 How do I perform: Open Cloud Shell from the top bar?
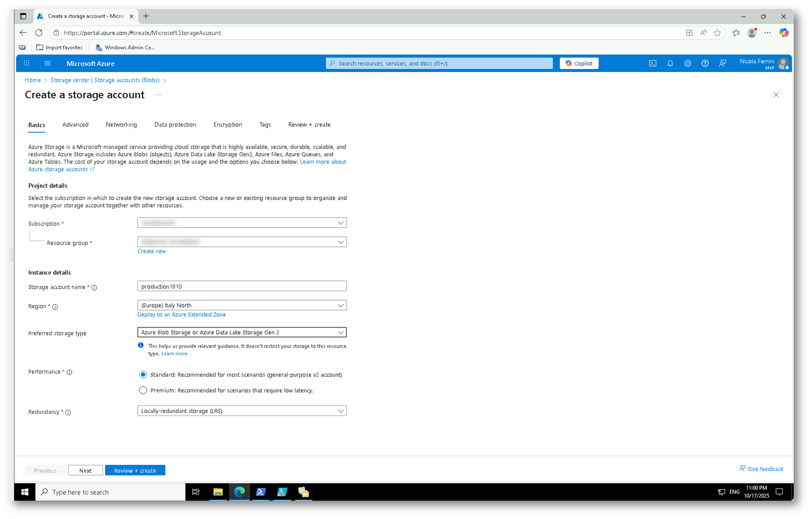(x=653, y=63)
